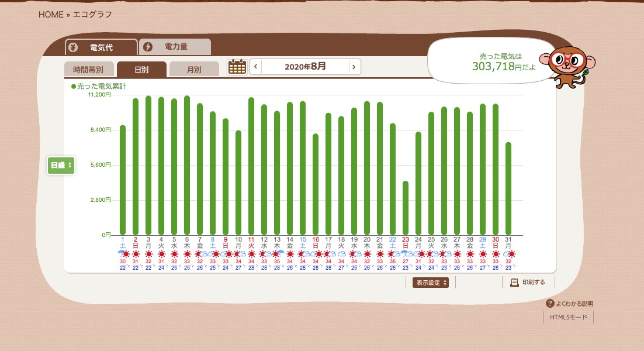Image resolution: width=644 pixels, height=351 pixels.
Task: Open よくわかる説明 help link
Action: click(x=570, y=304)
